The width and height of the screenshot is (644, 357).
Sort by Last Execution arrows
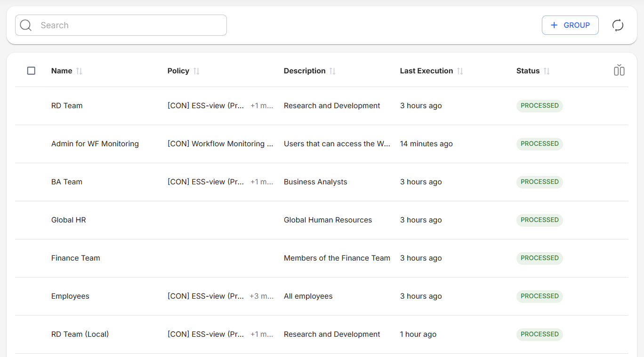click(460, 71)
